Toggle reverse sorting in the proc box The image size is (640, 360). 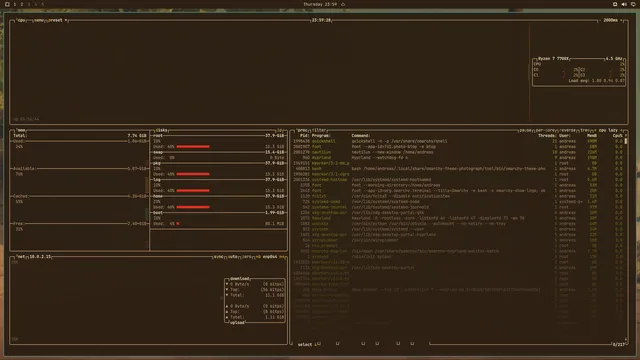(567, 130)
